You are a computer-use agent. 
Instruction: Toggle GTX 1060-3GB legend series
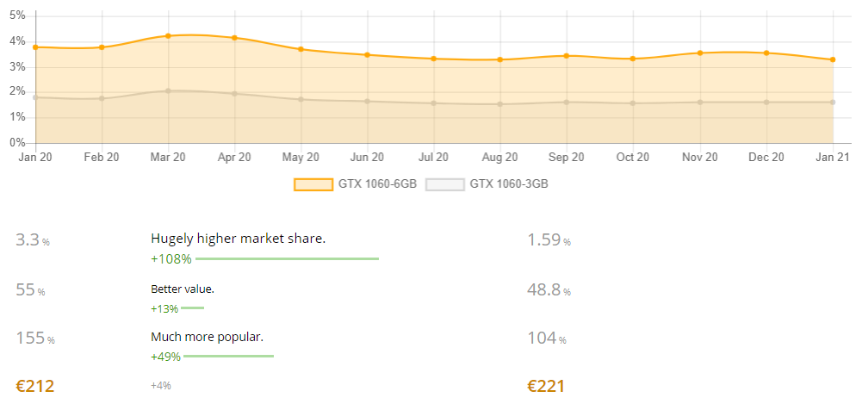click(487, 184)
